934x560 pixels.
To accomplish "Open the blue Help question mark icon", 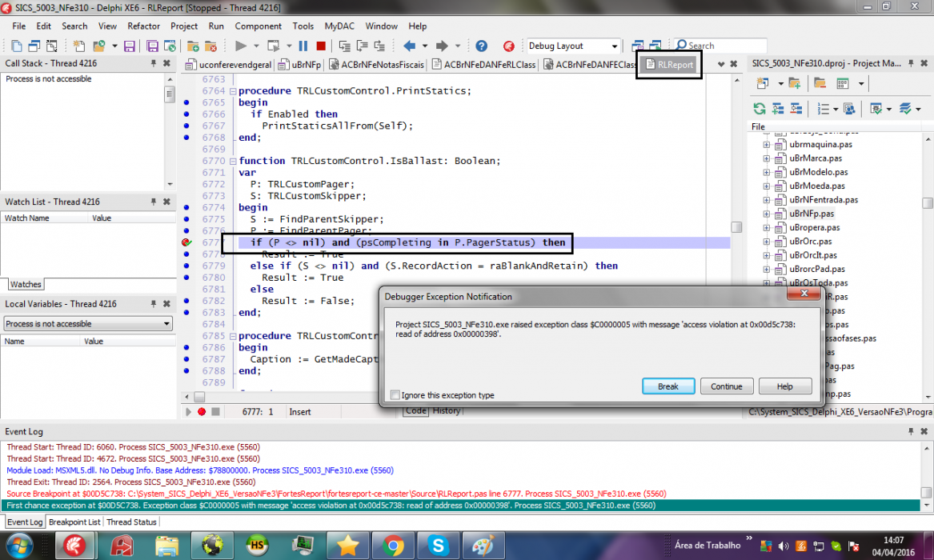I will point(481,46).
